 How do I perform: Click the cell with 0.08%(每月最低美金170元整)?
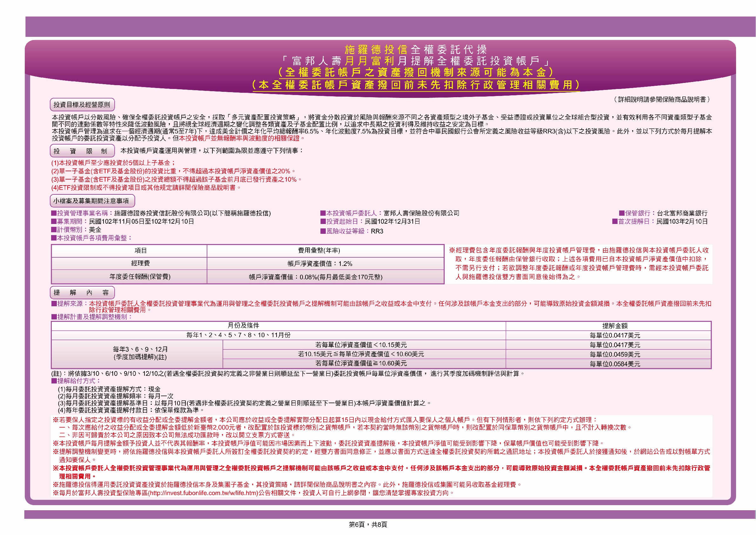pos(325,277)
